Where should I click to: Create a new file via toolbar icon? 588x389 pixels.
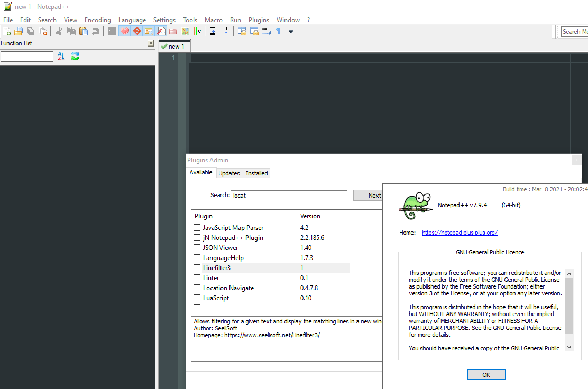tap(7, 32)
